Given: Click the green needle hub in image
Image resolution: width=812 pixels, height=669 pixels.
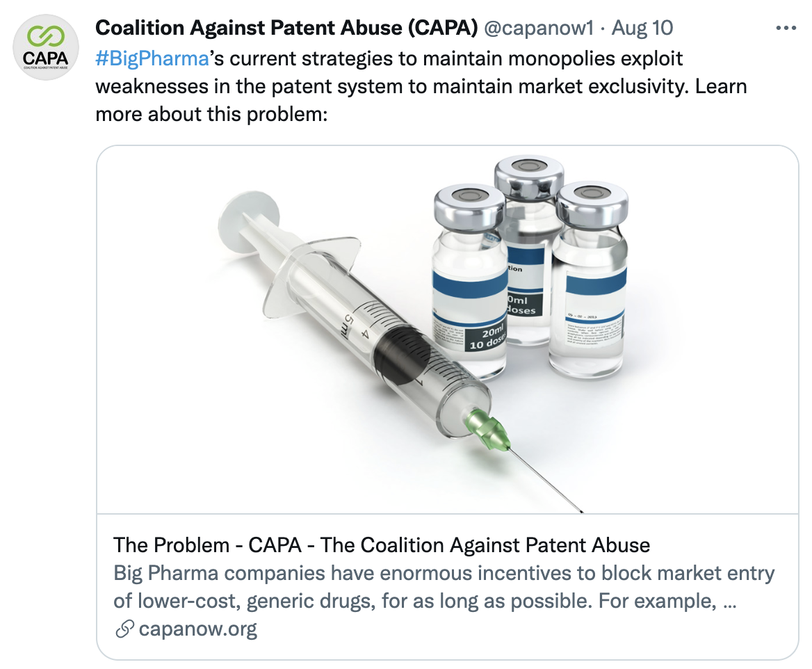Looking at the screenshot, I should (488, 430).
